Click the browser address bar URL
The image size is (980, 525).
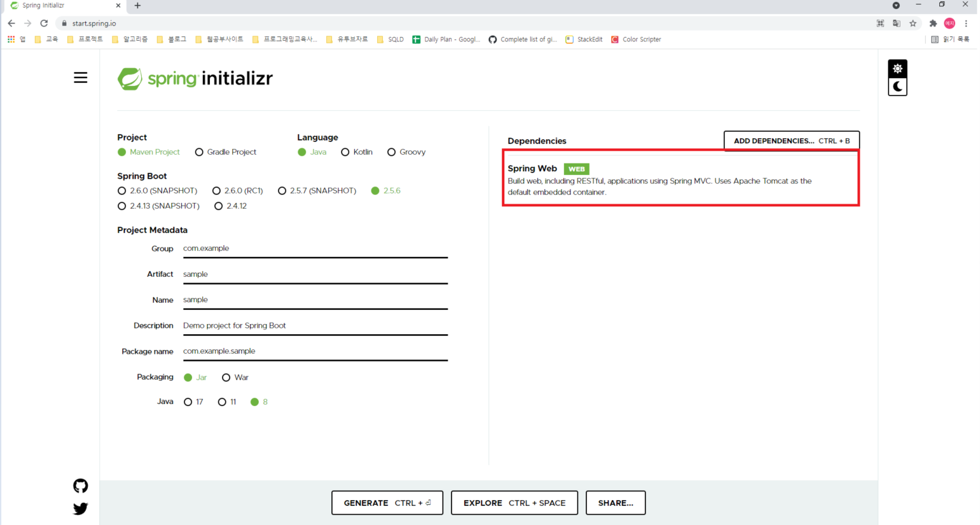coord(94,24)
